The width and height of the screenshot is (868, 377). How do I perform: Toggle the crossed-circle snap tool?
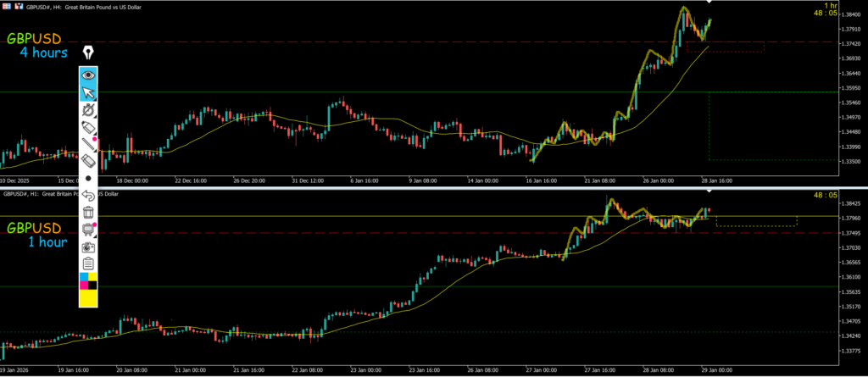point(88,110)
